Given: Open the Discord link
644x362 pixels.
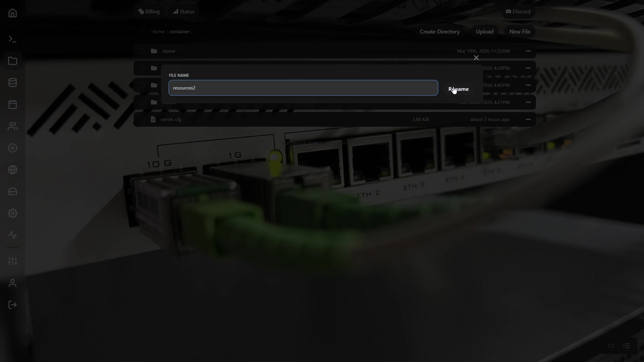Looking at the screenshot, I should tap(518, 12).
